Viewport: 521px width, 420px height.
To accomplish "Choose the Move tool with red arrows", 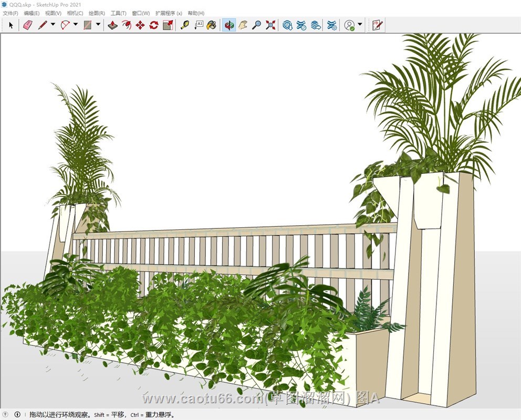I will (x=140, y=25).
